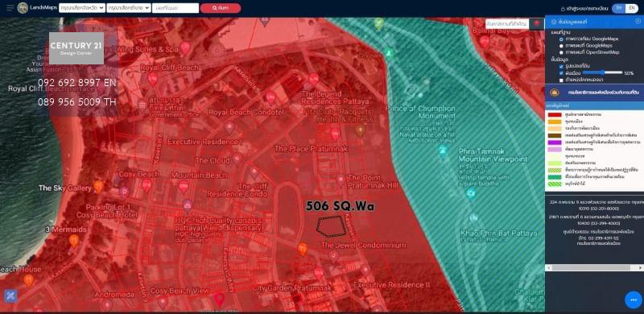Click the LandsMaps round logo emblem
Image resolution: width=644 pixels, height=314 pixels.
[23, 8]
